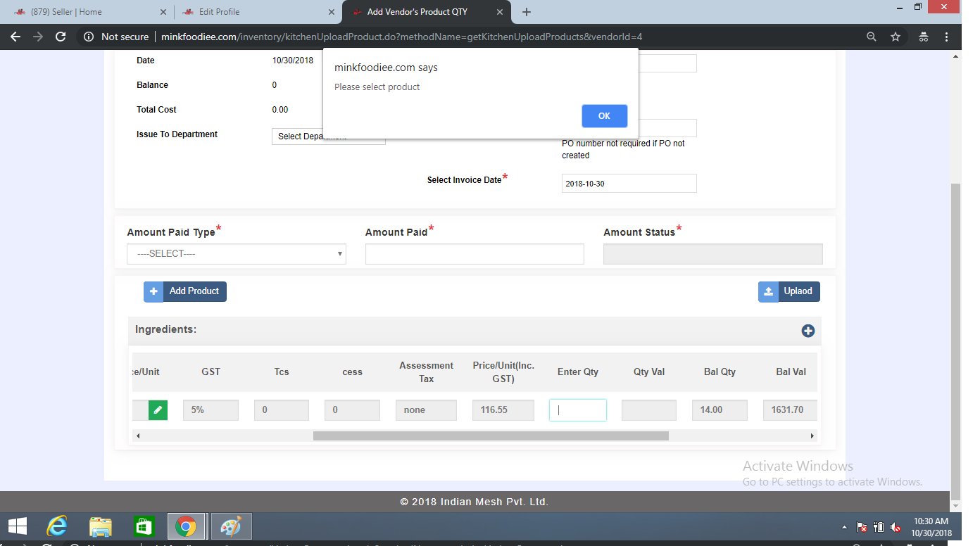
Task: Click the muted volume tray icon
Action: (x=896, y=527)
